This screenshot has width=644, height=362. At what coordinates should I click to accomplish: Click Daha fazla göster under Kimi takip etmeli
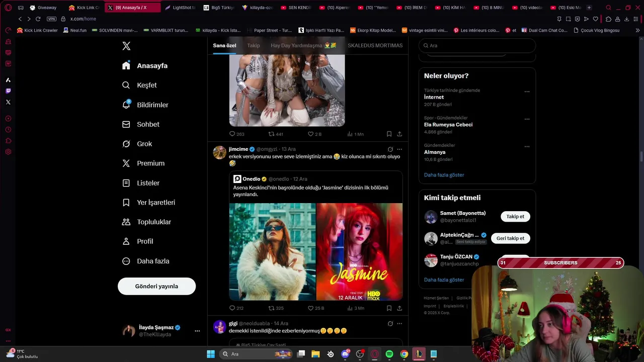(x=444, y=280)
